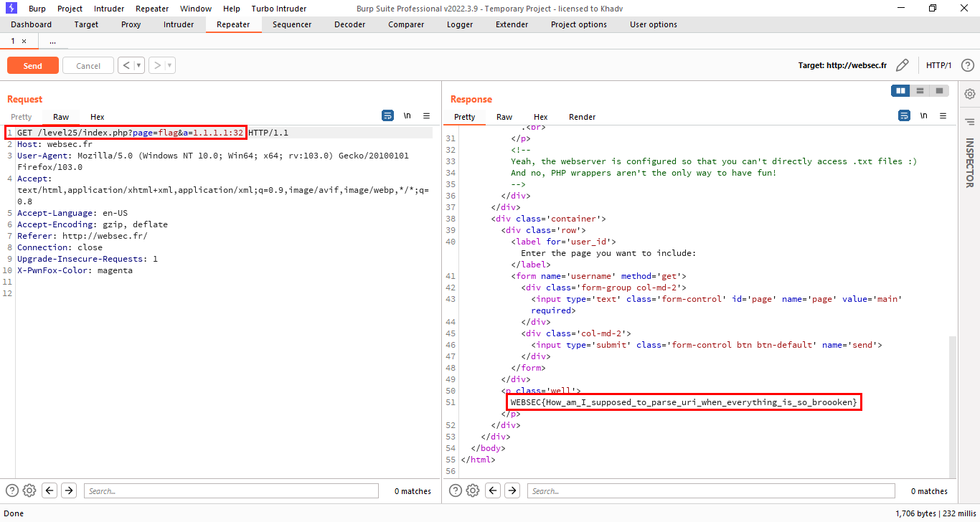Switch to the Sequencer tab
Image resolution: width=980 pixels, height=522 pixels.
[x=292, y=24]
